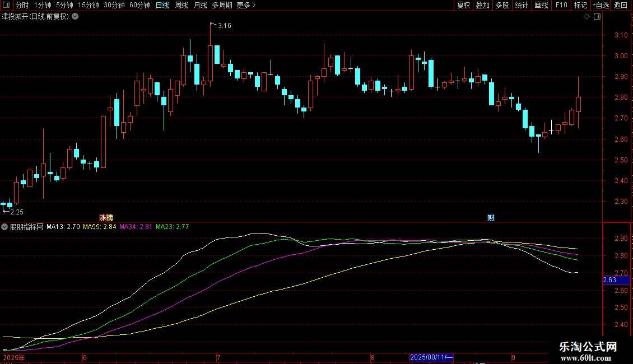Click the diamond marker icon in chart corner
633x364 pixels.
click(x=587, y=17)
